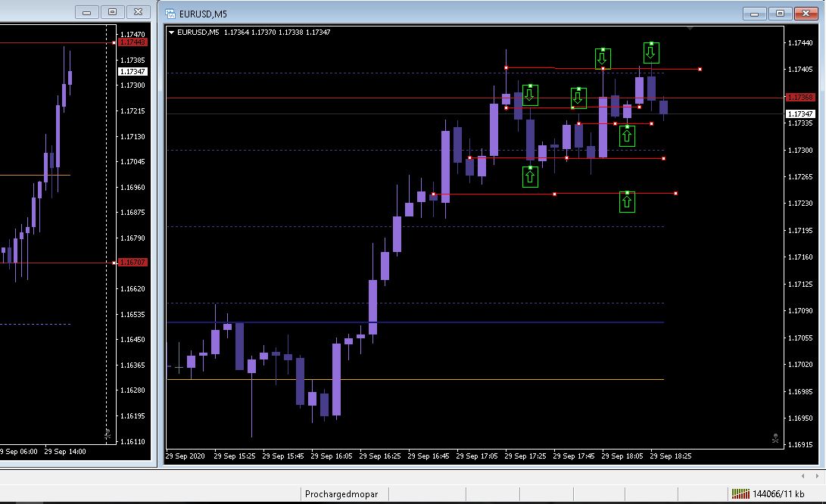This screenshot has width=826, height=504.
Task: Click the 1.16915 price axis label
Action: point(800,444)
